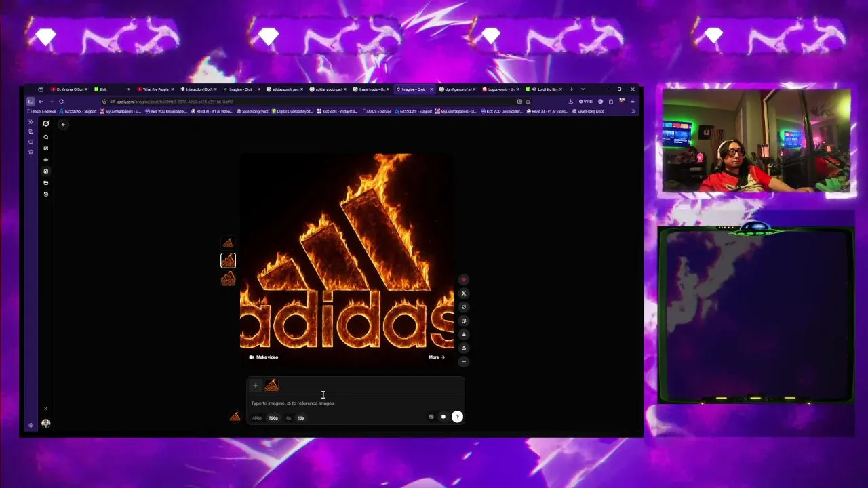Viewport: 868px width, 488px height.
Task: Open a new tab with the plus button
Action: (571, 89)
